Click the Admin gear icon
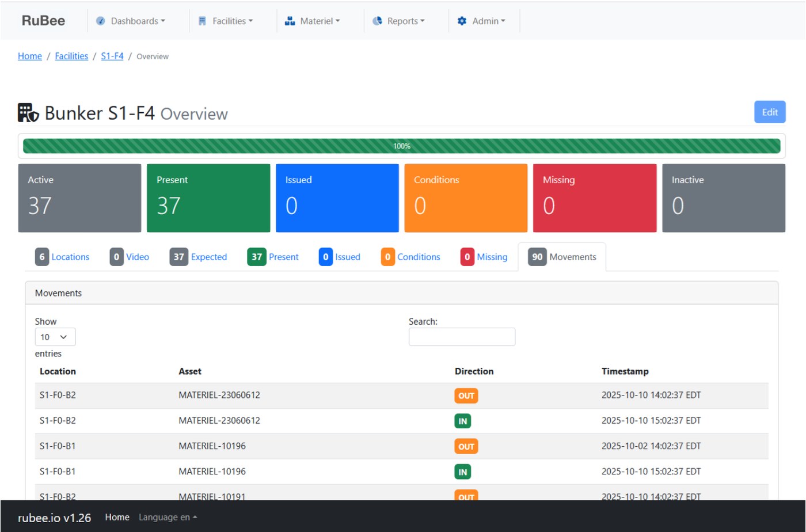The width and height of the screenshot is (806, 532). (x=462, y=21)
